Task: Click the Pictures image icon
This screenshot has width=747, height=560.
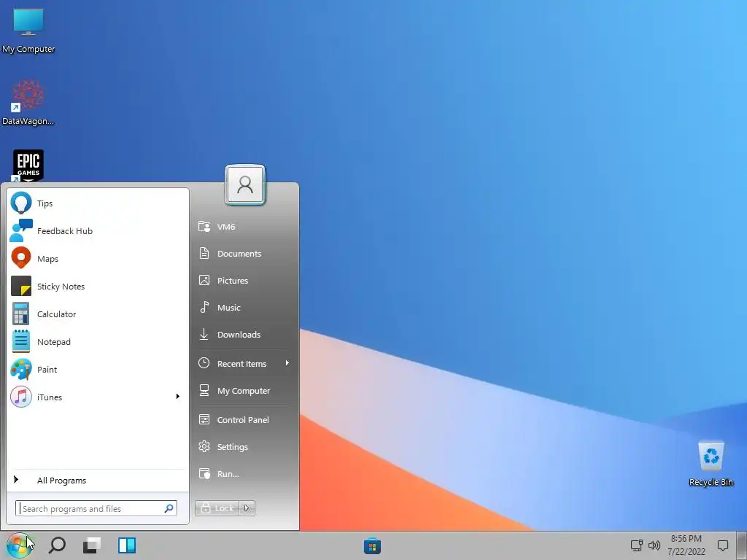Action: click(204, 280)
